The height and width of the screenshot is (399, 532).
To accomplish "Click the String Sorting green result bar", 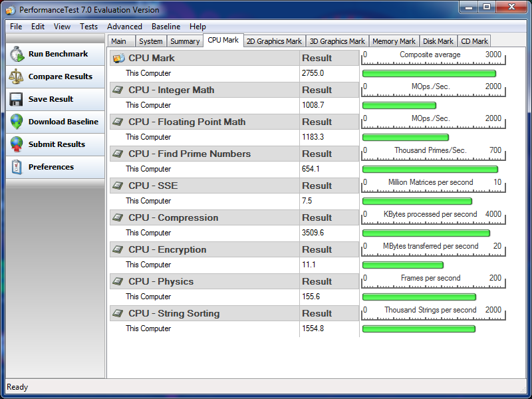I will 419,329.
